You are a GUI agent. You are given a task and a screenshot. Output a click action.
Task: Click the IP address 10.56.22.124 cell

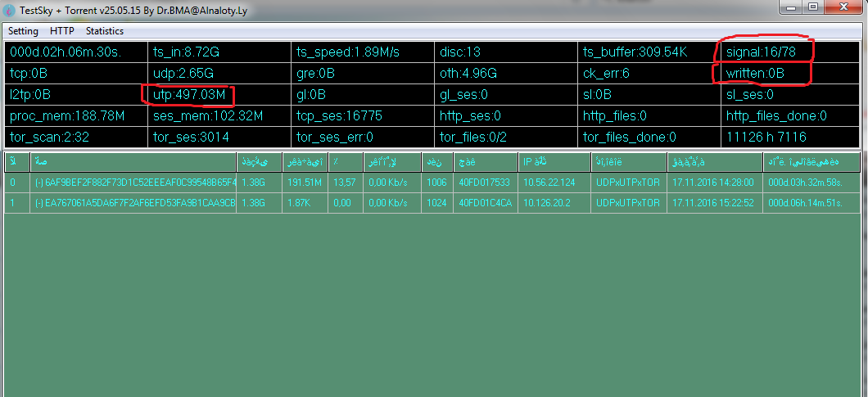pyautogui.click(x=549, y=182)
